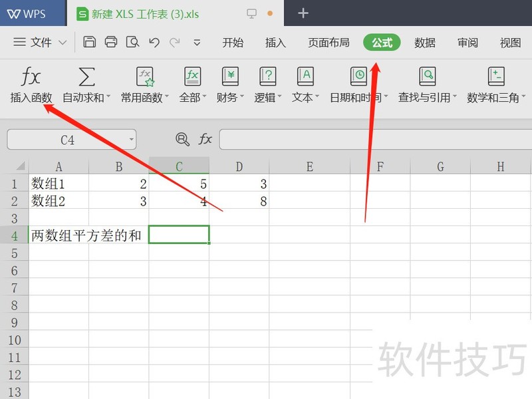Expand the Name Box dropdown arrow

pos(131,140)
